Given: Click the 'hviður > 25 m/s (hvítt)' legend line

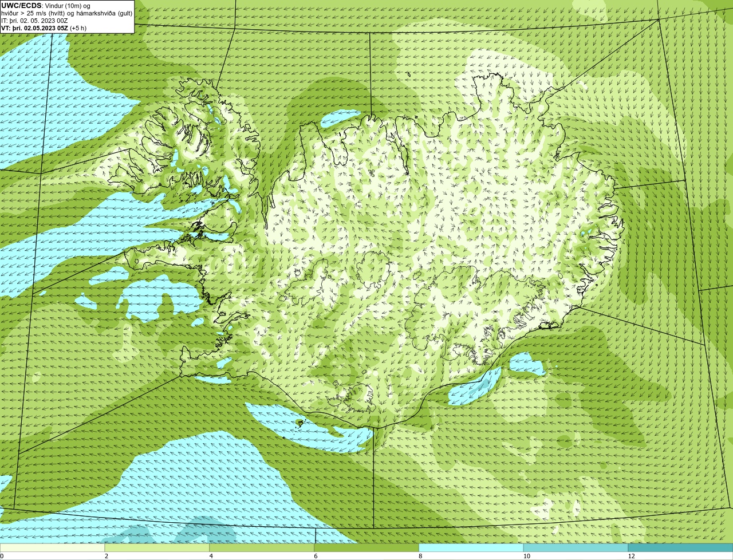Looking at the screenshot, I should [x=66, y=13].
